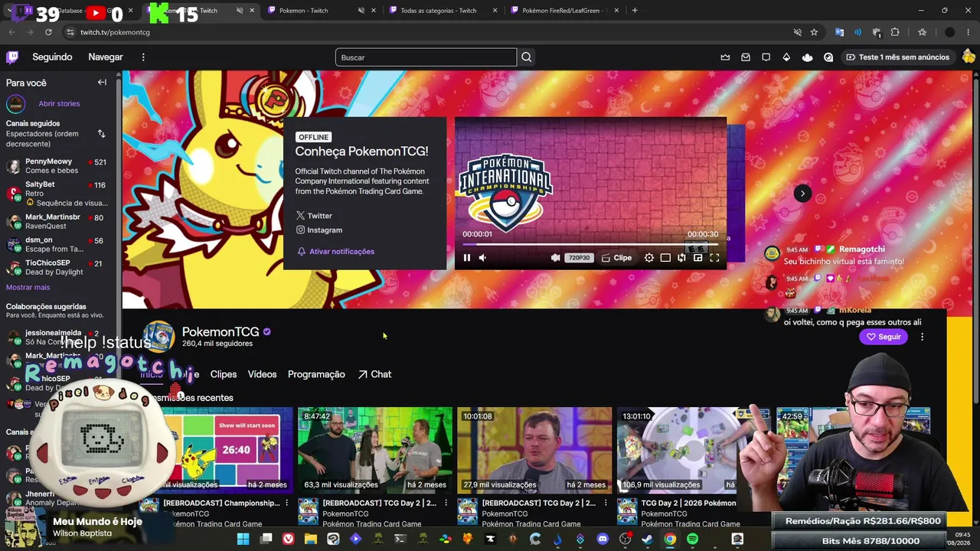
Task: Toggle theatre mode on the player
Action: coord(665,258)
